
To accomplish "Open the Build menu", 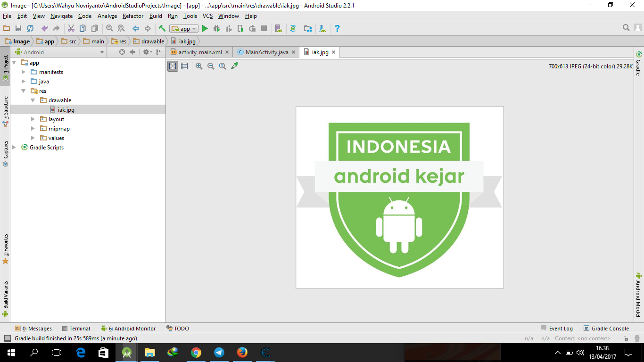I will coord(156,16).
